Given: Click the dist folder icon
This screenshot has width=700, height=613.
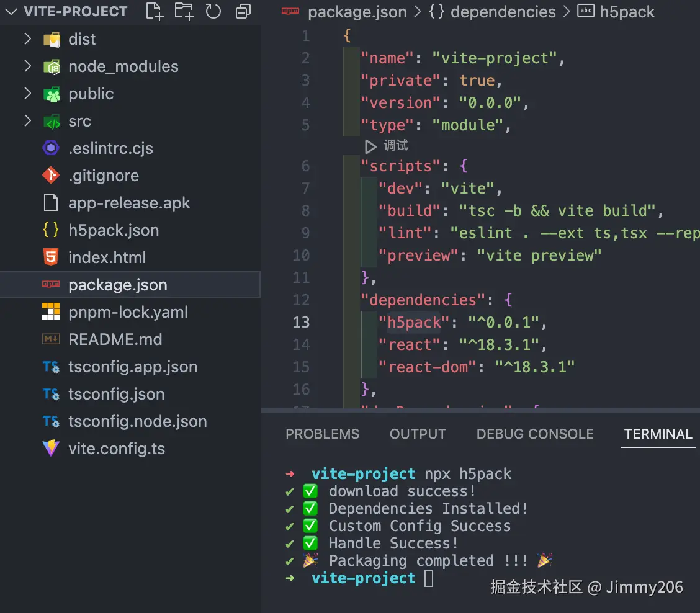Looking at the screenshot, I should pyautogui.click(x=52, y=40).
